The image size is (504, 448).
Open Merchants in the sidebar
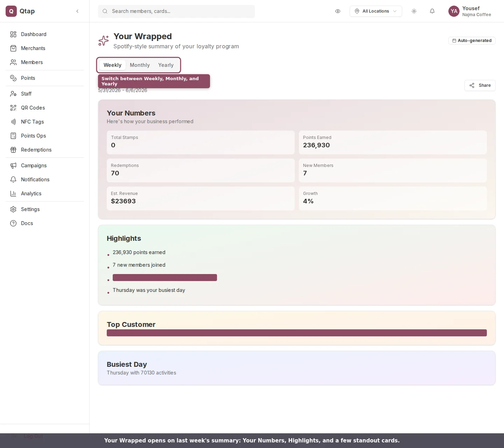click(x=44, y=48)
